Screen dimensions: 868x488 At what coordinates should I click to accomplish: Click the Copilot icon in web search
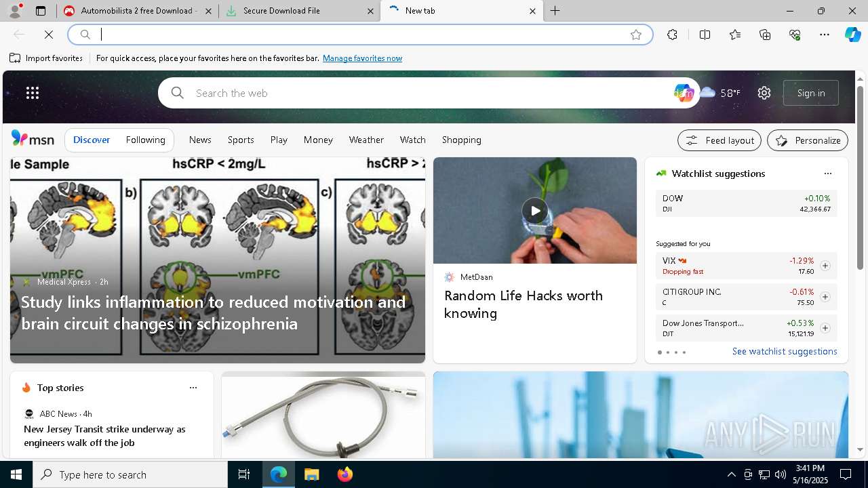pyautogui.click(x=683, y=93)
